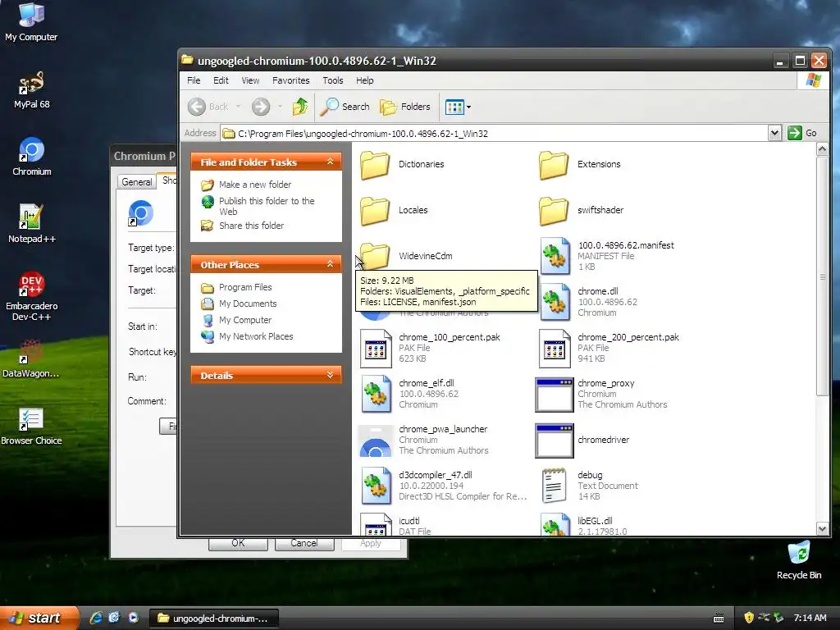
Task: Select Embarcadero Dev-C++ desktop shortcut
Action: (x=32, y=296)
